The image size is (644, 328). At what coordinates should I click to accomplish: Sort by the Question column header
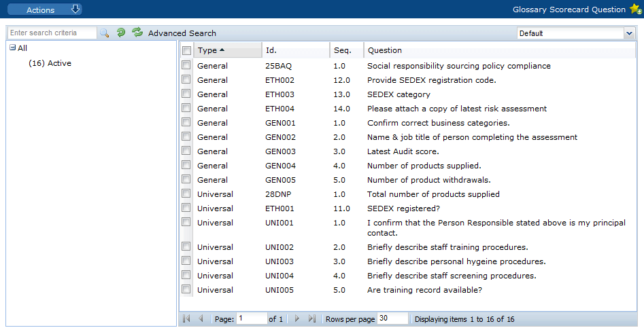(500, 50)
